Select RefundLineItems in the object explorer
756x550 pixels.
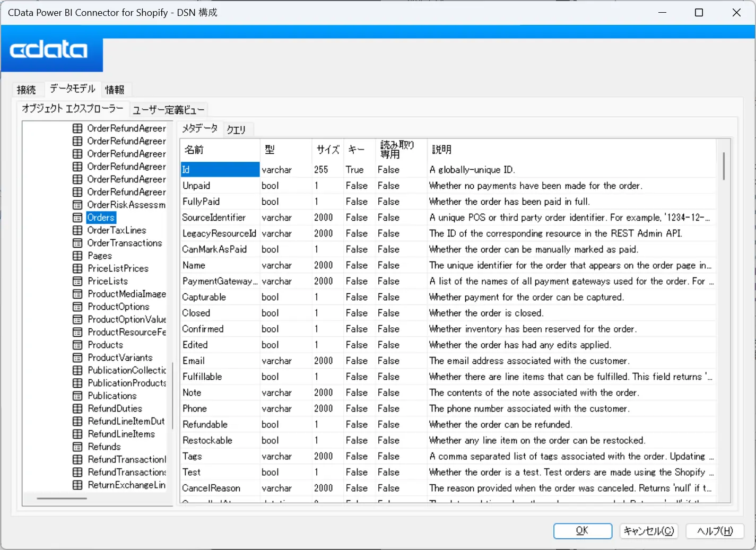point(121,434)
